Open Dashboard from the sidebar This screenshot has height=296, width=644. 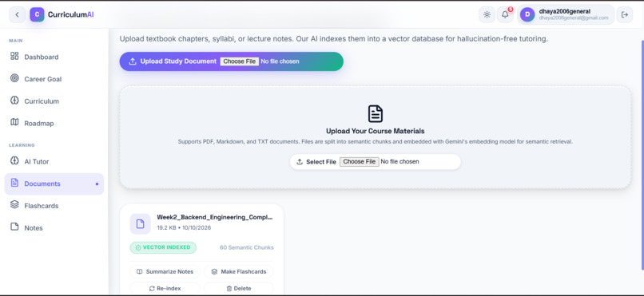[54, 57]
